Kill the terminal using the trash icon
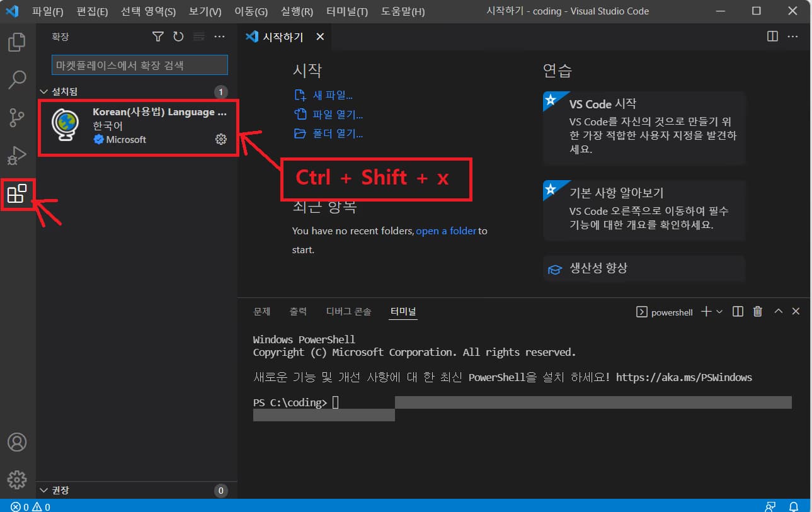The height and width of the screenshot is (512, 812). click(x=757, y=311)
